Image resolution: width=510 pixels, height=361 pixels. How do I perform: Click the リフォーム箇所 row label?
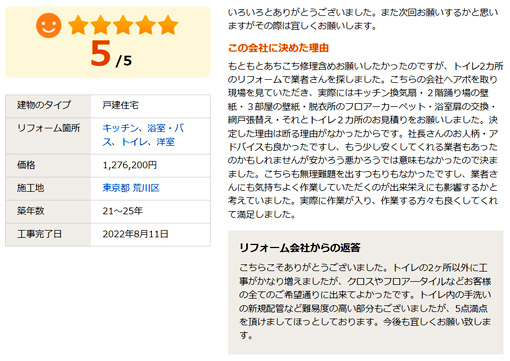[49, 128]
